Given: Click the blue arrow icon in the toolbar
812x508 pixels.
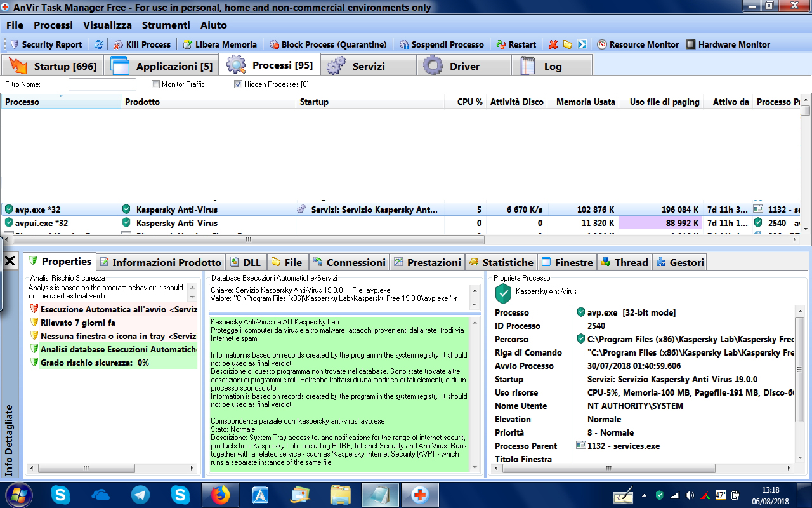Looking at the screenshot, I should [x=582, y=44].
